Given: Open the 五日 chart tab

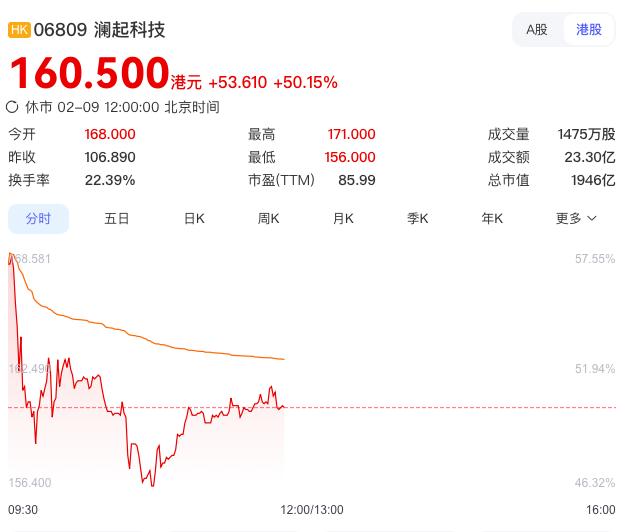Looking at the screenshot, I should pos(117,218).
